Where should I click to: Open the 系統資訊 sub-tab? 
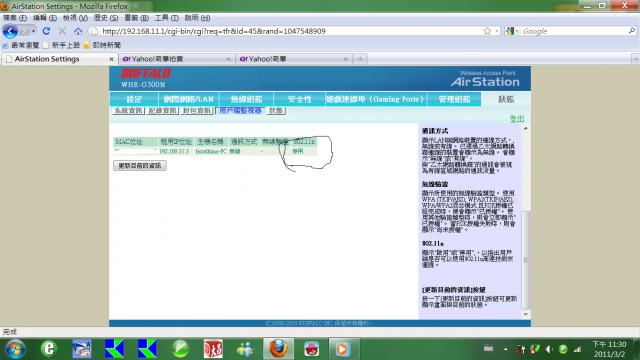129,111
